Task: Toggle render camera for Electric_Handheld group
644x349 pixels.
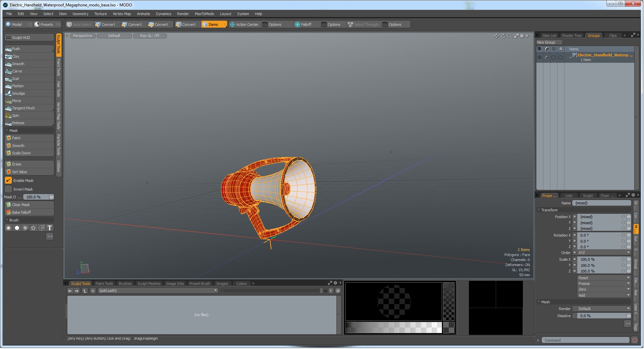Action: point(547,58)
